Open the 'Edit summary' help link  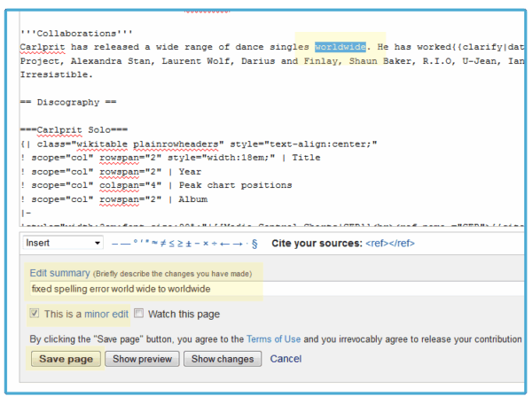click(59, 273)
